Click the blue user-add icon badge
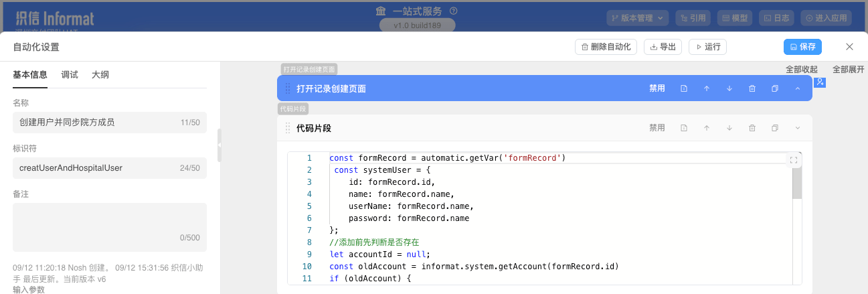Screen dimensions: 868x294 (x=820, y=82)
